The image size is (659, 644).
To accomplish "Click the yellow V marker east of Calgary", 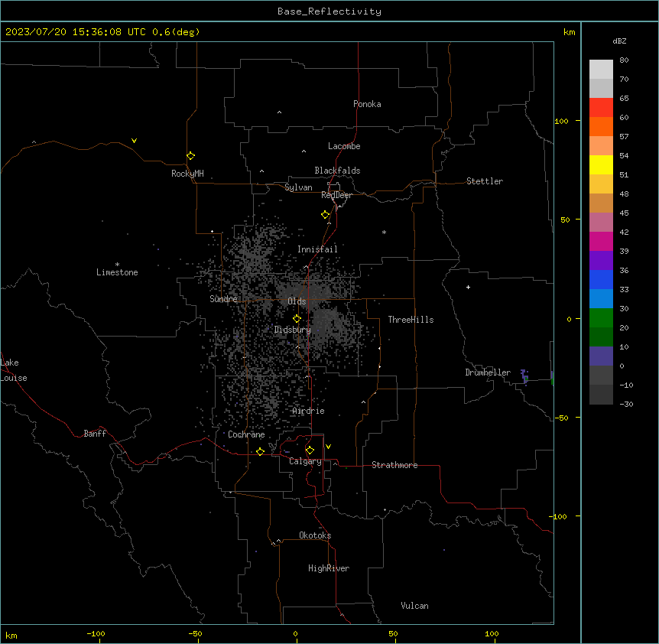I will [328, 447].
